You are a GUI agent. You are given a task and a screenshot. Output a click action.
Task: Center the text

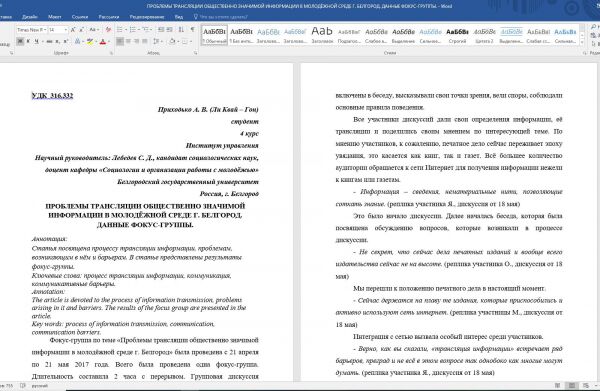click(128, 41)
